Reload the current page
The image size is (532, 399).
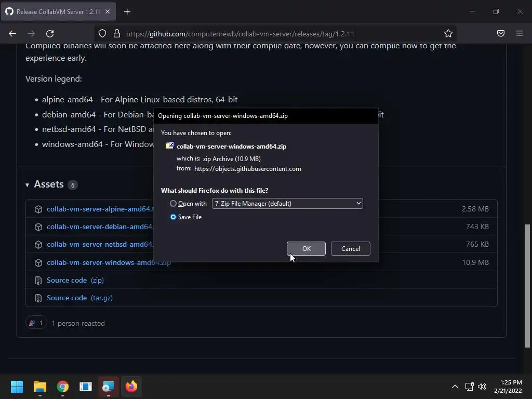[x=50, y=34]
